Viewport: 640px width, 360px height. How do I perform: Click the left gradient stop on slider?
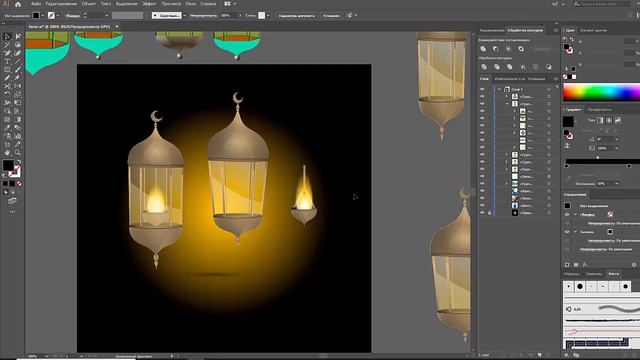pyautogui.click(x=566, y=166)
